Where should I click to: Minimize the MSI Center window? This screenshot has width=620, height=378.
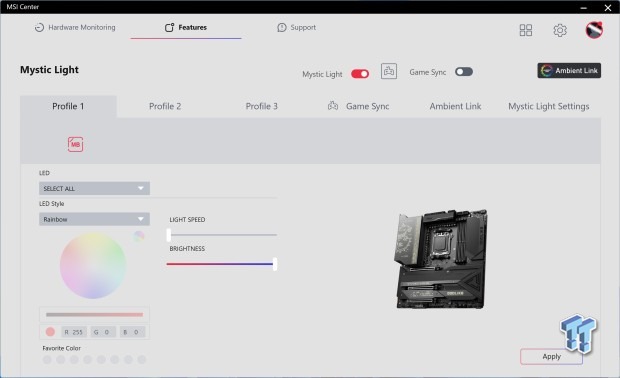click(x=584, y=7)
